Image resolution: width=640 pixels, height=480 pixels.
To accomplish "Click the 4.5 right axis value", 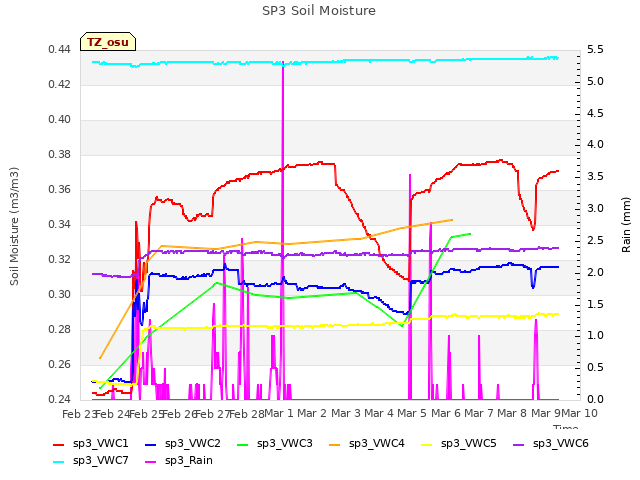I will click(595, 113).
